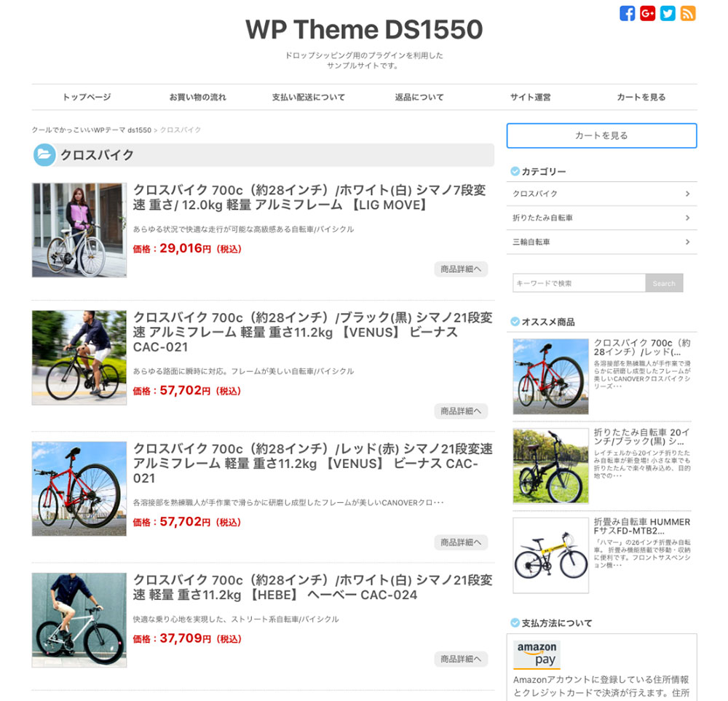Open お買い物の流れ menu item
This screenshot has width=728, height=701.
coord(198,97)
